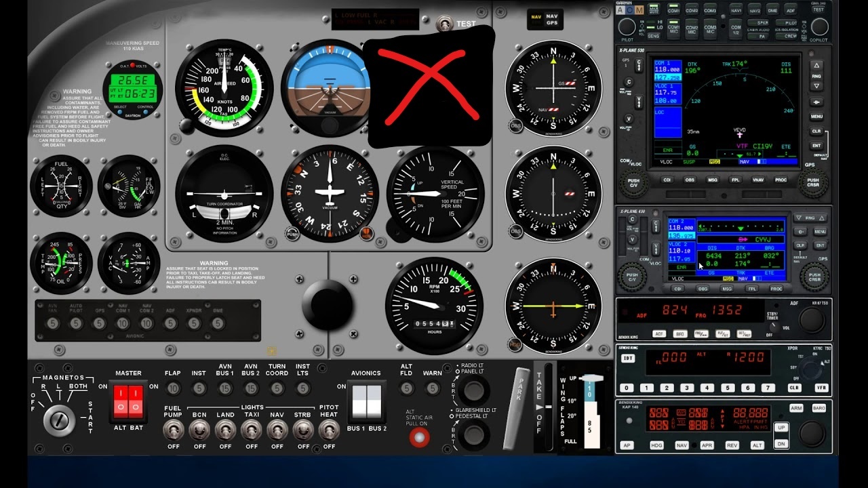Click the GNS 530 CLR button

tap(816, 131)
